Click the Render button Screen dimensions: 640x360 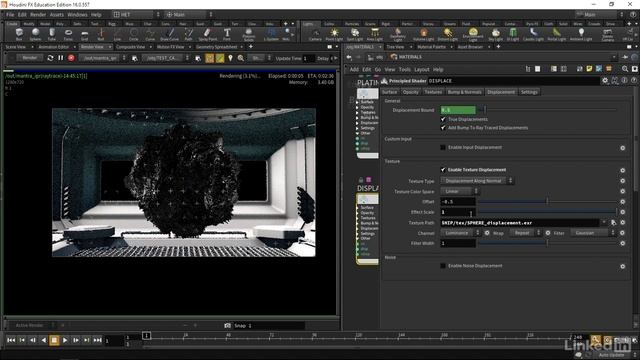pos(30,58)
